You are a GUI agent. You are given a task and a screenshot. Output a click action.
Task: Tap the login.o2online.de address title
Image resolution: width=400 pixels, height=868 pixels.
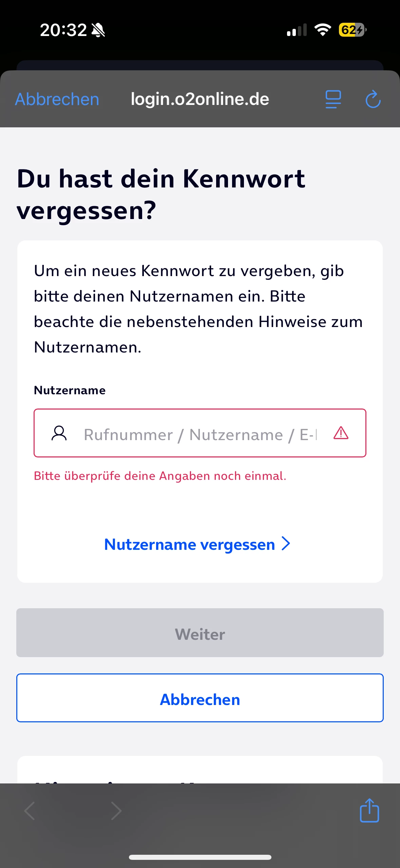point(200,99)
